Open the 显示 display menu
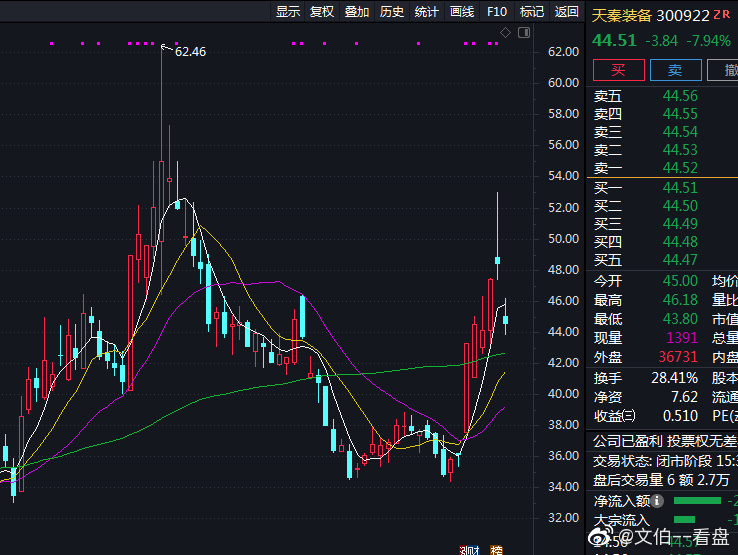738x555 pixels. click(288, 12)
